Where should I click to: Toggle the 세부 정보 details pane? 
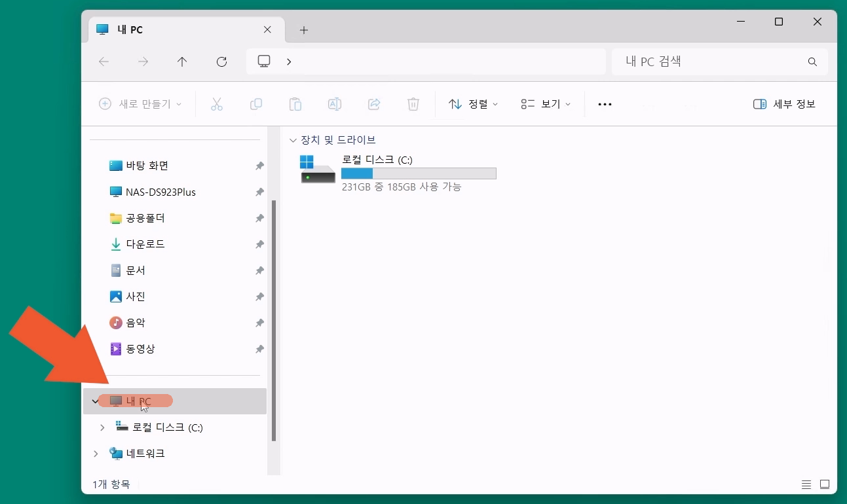click(x=784, y=104)
